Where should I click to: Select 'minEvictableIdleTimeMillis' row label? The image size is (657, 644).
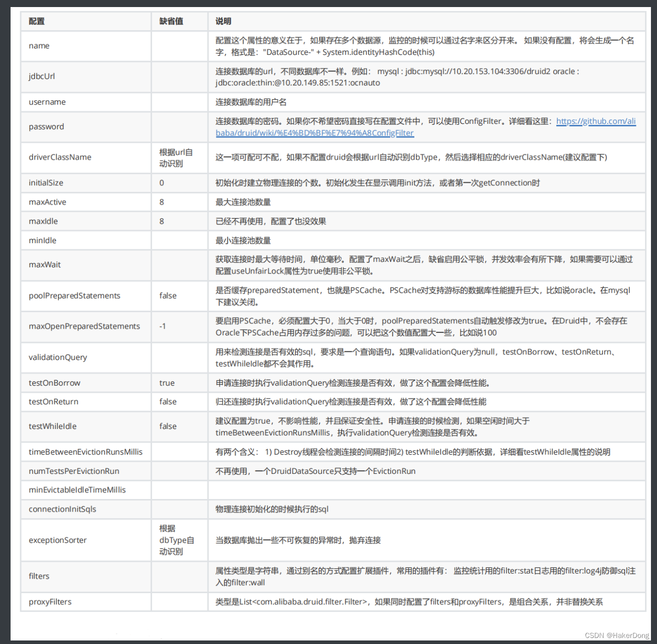click(77, 489)
